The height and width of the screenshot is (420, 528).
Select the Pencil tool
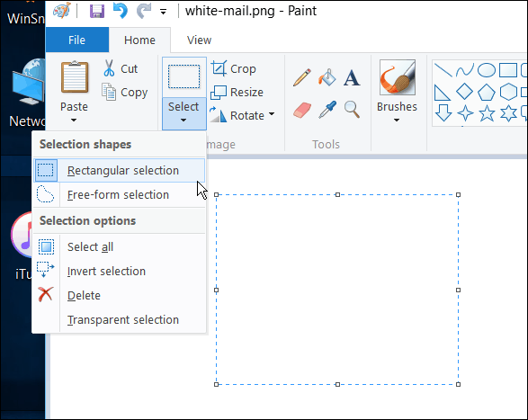click(x=301, y=78)
